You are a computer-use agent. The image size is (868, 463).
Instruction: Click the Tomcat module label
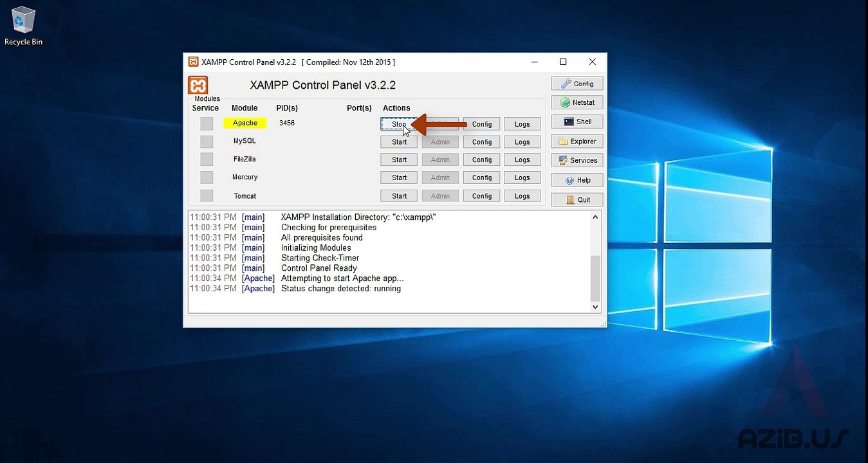[x=245, y=195]
